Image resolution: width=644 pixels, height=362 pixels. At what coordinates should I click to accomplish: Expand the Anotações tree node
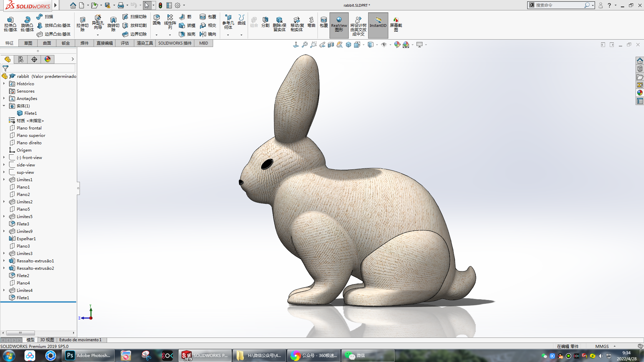click(x=4, y=99)
